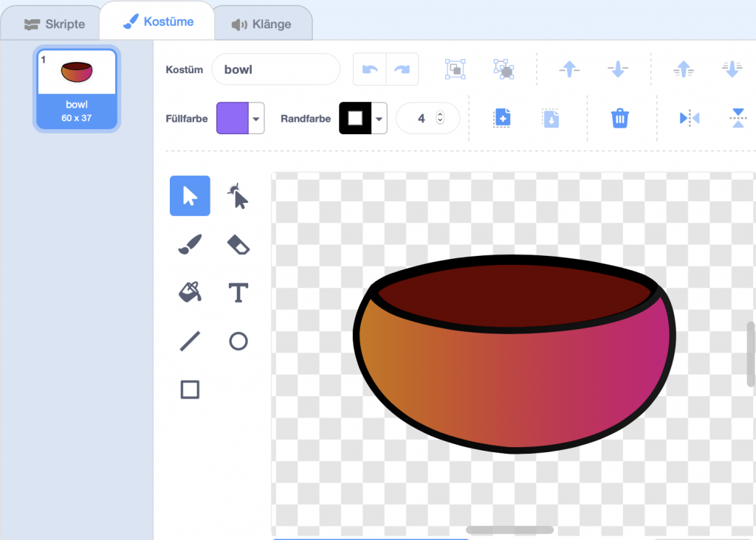Click the Ungroup objects icon
Screen dimensions: 756x540
504,69
